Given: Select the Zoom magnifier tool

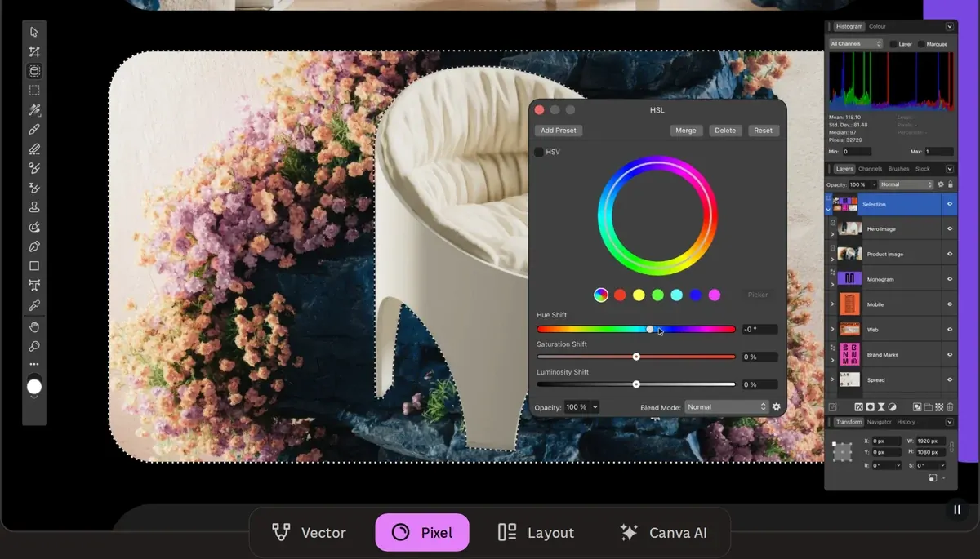Looking at the screenshot, I should 34,347.
